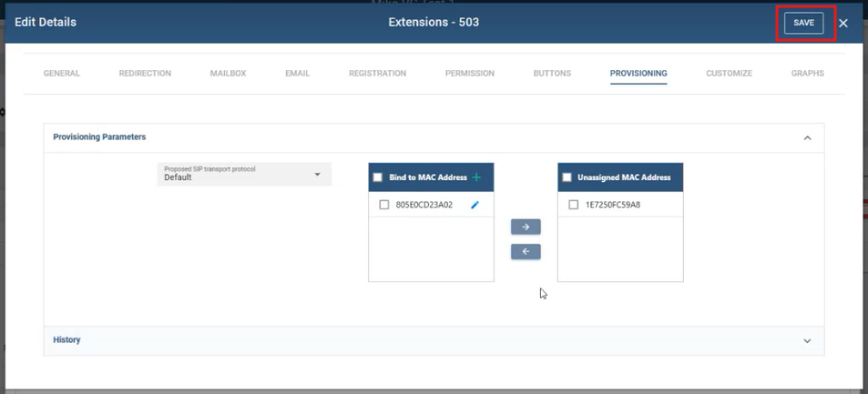Close the Edit Details dialog with X
The height and width of the screenshot is (394, 868).
tap(843, 23)
